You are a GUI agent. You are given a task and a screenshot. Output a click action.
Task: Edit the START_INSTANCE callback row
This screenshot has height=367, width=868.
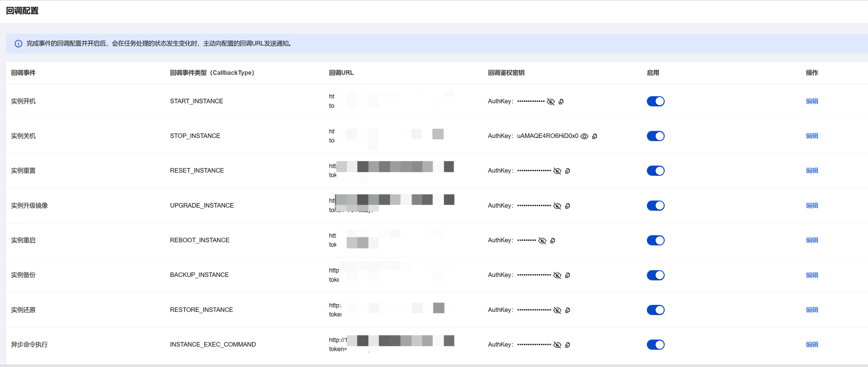point(812,101)
